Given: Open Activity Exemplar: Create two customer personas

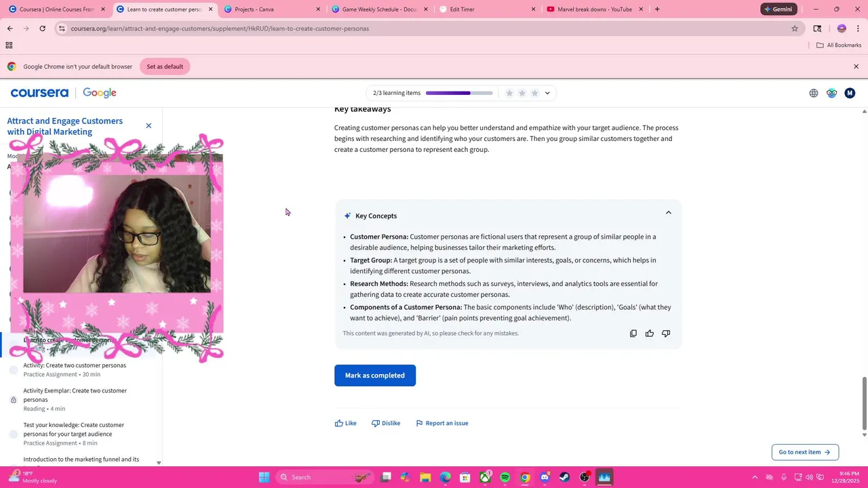Looking at the screenshot, I should coord(75,395).
